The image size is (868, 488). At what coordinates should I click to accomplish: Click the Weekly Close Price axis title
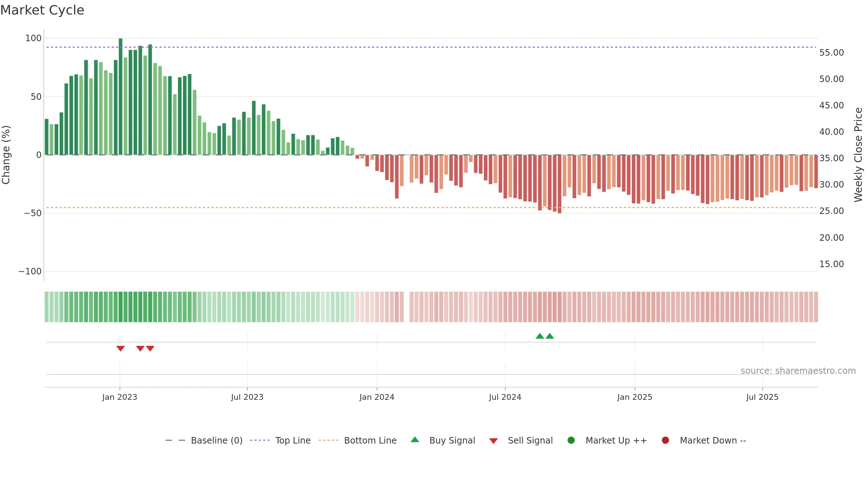tap(858, 155)
